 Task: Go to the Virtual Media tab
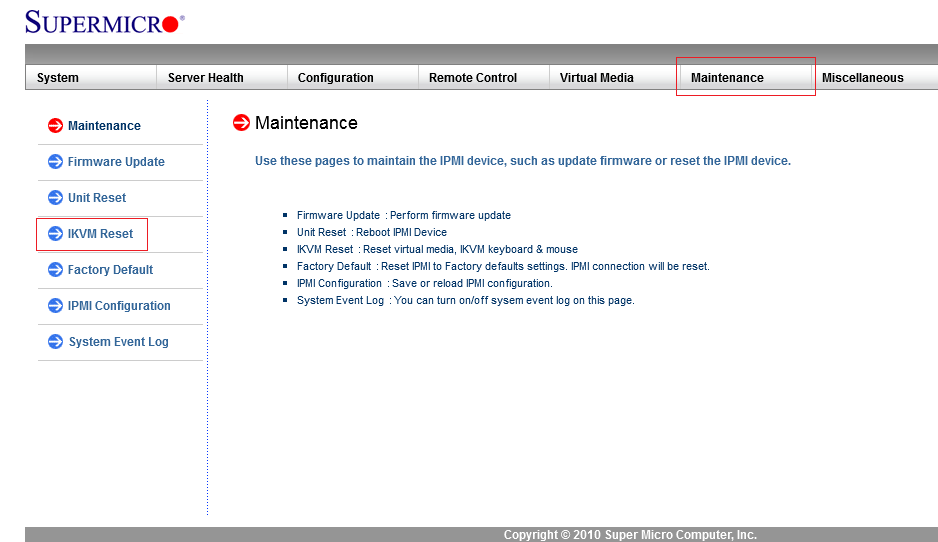pos(596,78)
